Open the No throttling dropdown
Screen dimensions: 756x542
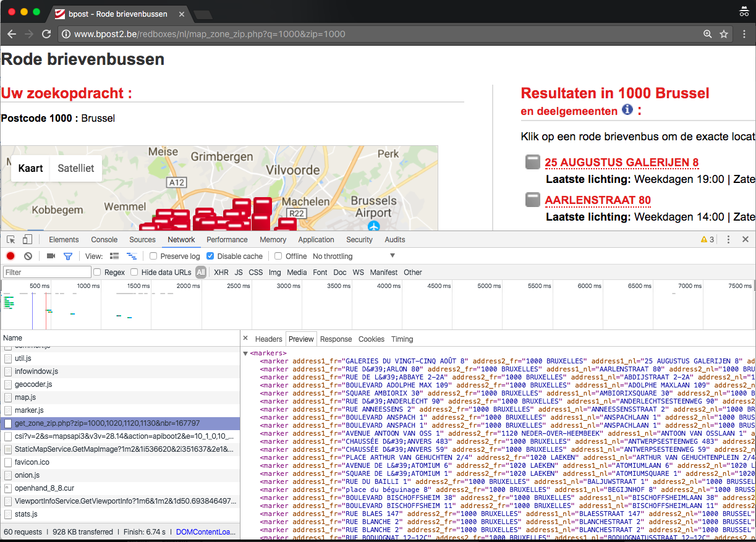[x=354, y=256]
